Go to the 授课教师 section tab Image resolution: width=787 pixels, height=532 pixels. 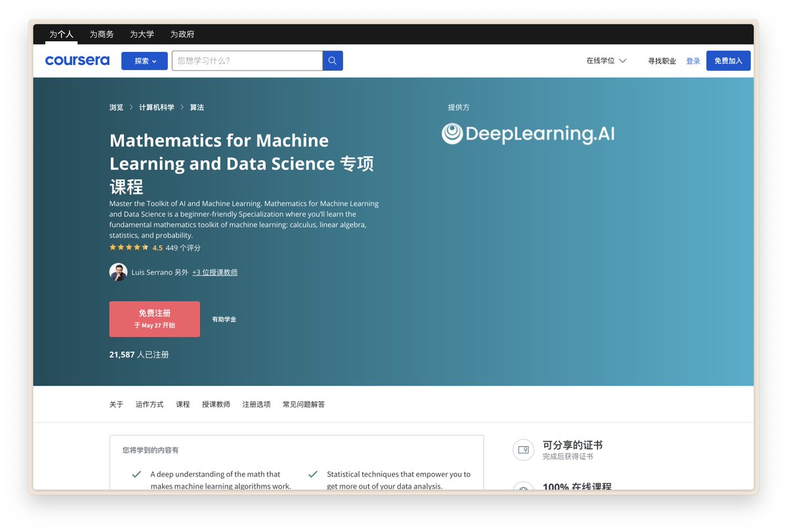pos(216,405)
